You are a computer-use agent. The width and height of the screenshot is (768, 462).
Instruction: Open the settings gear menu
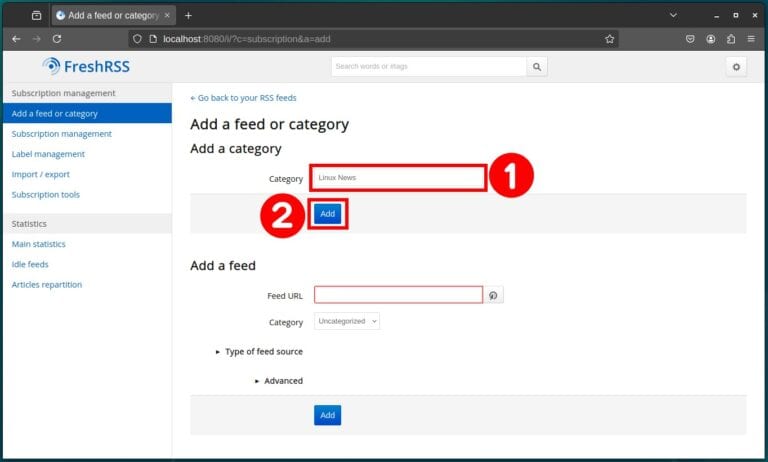pyautogui.click(x=736, y=67)
